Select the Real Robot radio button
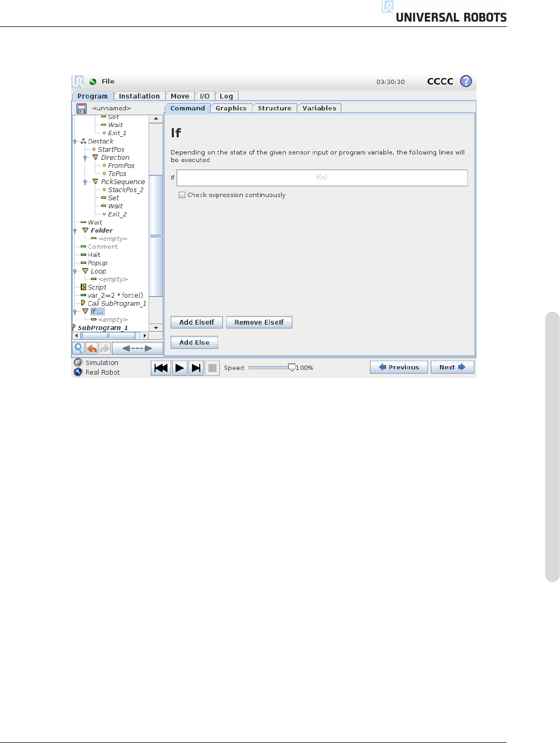This screenshot has height=743, width=560. point(78,372)
